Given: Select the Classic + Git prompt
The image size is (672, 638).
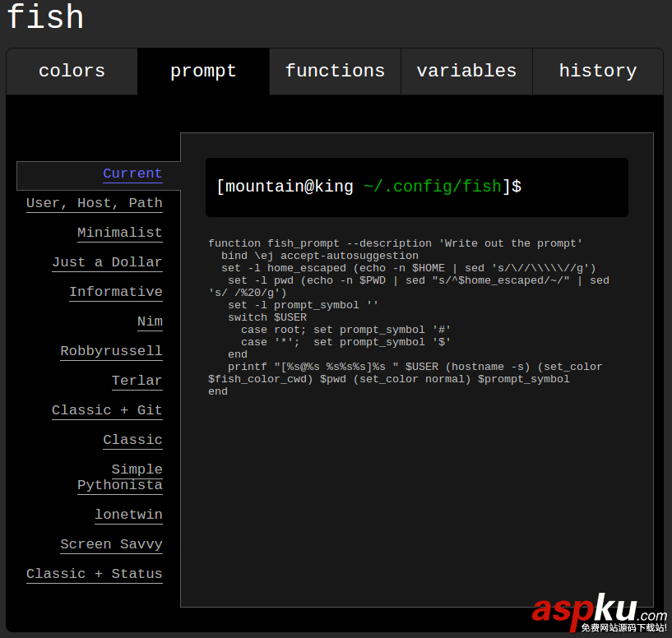Looking at the screenshot, I should (107, 410).
